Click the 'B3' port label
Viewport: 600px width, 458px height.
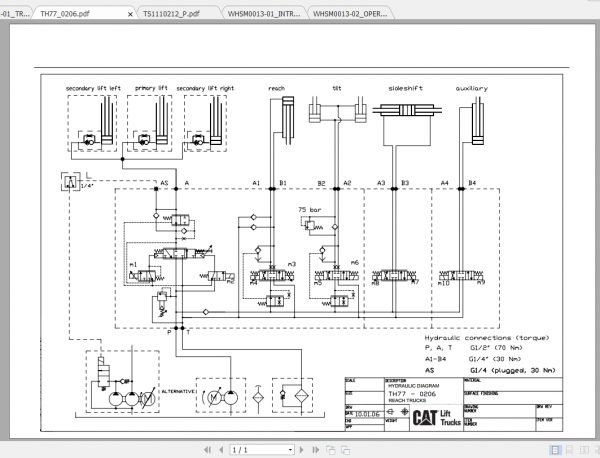(405, 183)
